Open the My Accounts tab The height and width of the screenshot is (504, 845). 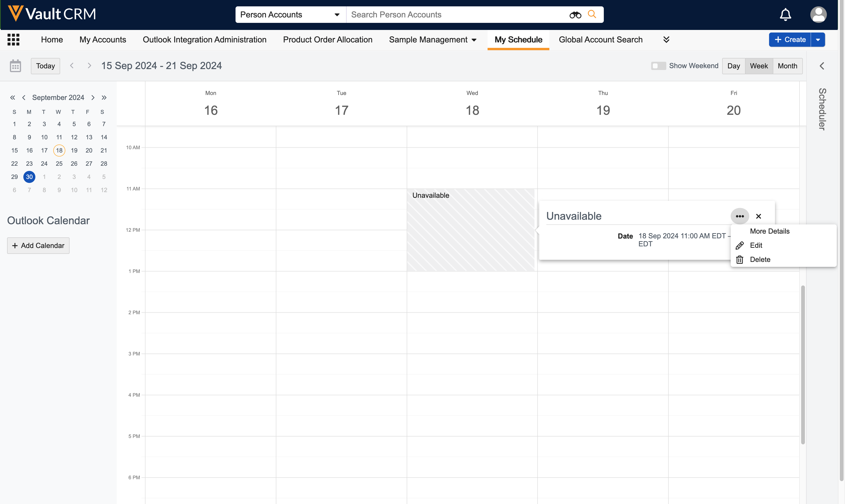[x=103, y=40]
